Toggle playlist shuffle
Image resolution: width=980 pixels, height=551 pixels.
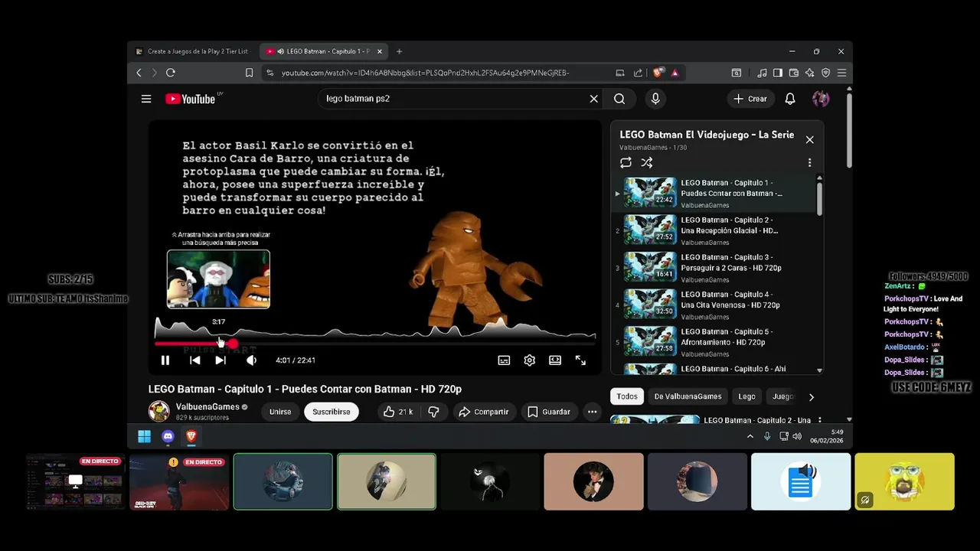[647, 163]
